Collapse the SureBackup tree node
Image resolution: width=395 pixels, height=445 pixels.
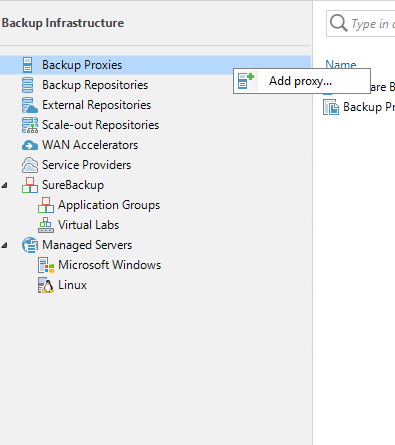tap(4, 185)
